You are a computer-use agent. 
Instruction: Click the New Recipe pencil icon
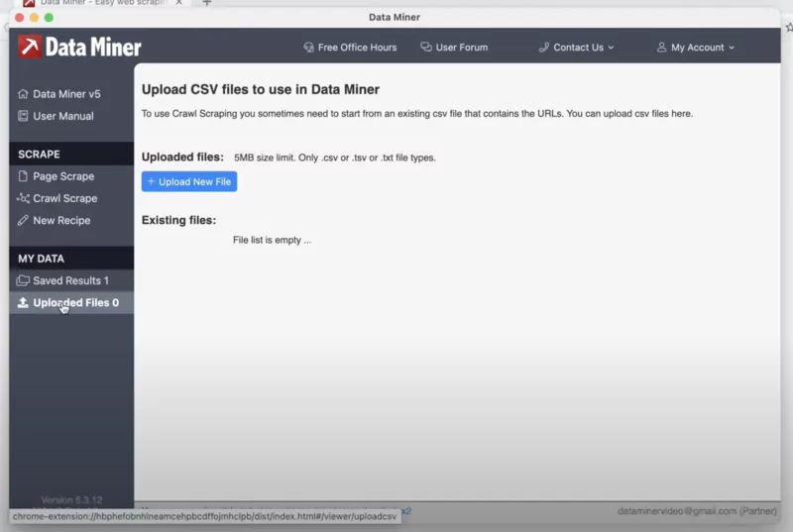click(23, 220)
